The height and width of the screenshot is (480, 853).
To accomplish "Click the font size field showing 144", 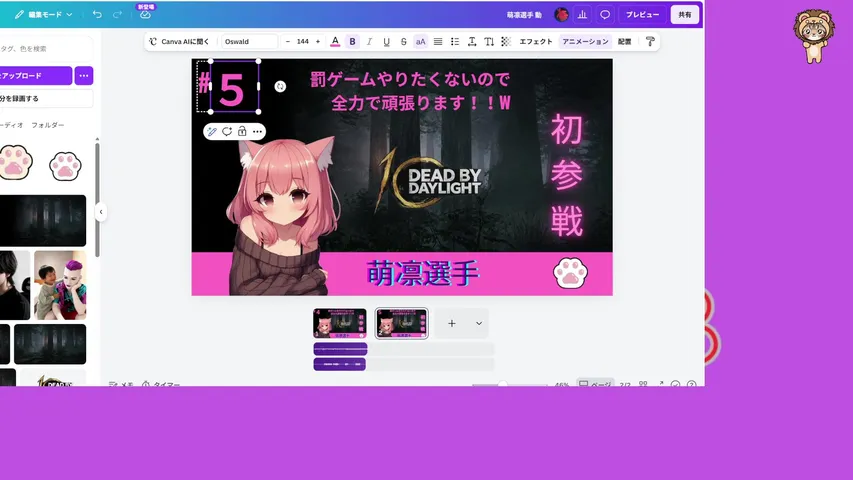I will [303, 41].
